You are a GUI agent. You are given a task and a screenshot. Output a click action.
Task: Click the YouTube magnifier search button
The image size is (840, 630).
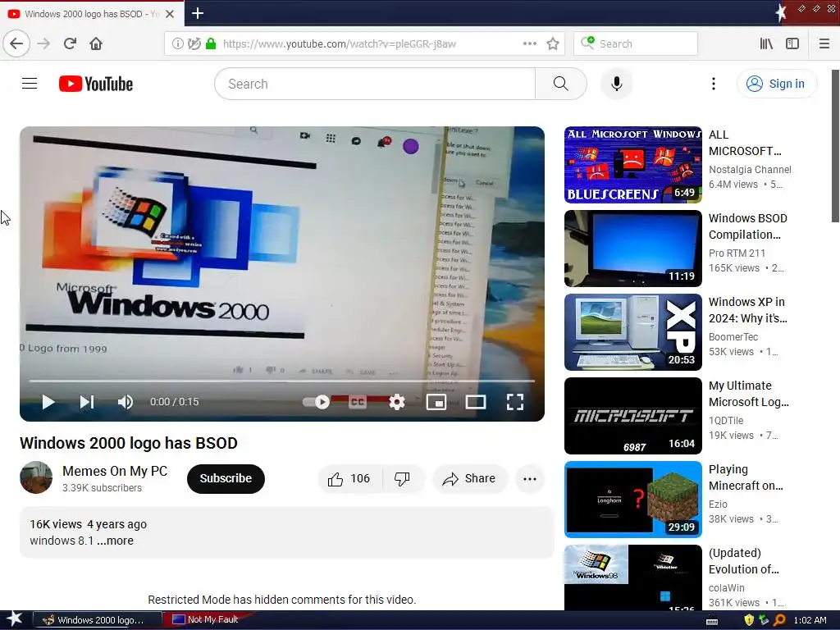coord(560,84)
